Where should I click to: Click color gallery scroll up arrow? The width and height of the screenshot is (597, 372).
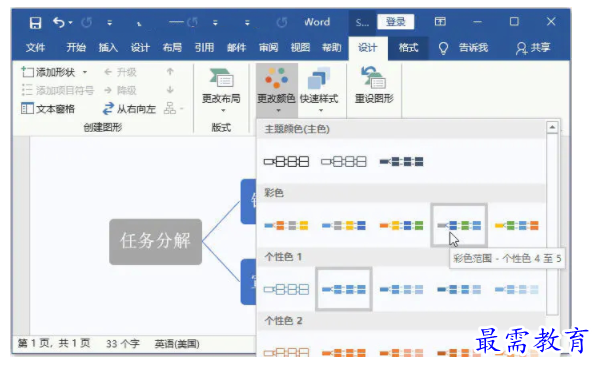(552, 127)
